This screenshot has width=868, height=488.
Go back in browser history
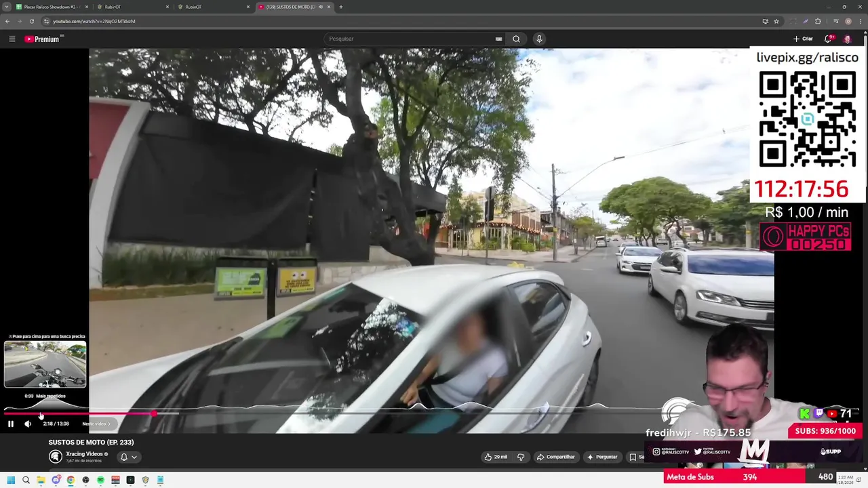[x=7, y=21]
